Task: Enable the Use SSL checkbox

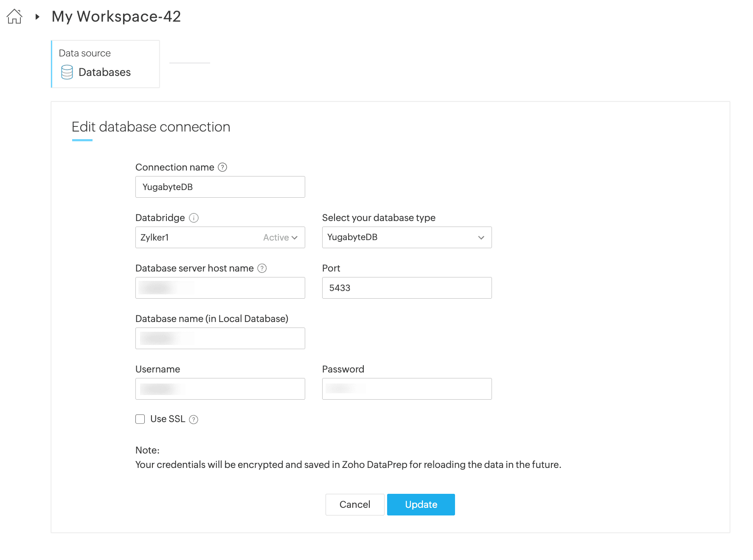Action: [140, 419]
